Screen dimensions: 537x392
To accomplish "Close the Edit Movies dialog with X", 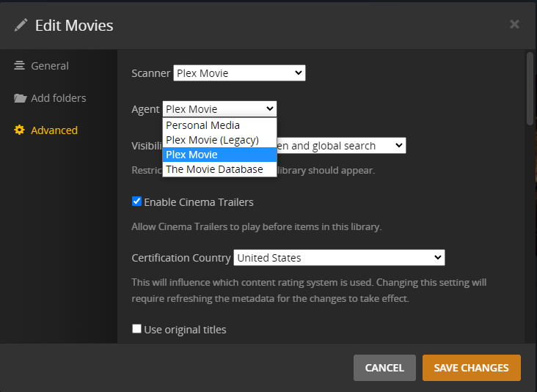I will pos(514,24).
